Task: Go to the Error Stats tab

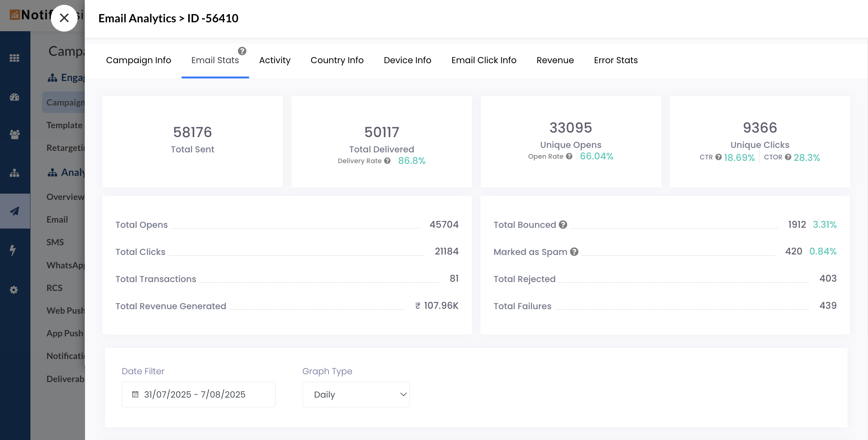Action: (616, 60)
